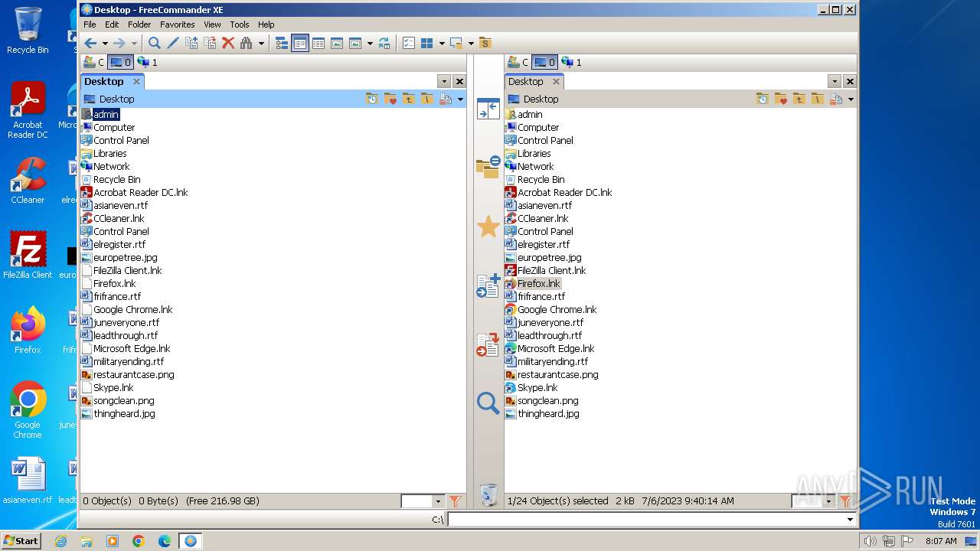Go to the parent folder in the left panel
The height and width of the screenshot is (551, 980).
coord(409,99)
